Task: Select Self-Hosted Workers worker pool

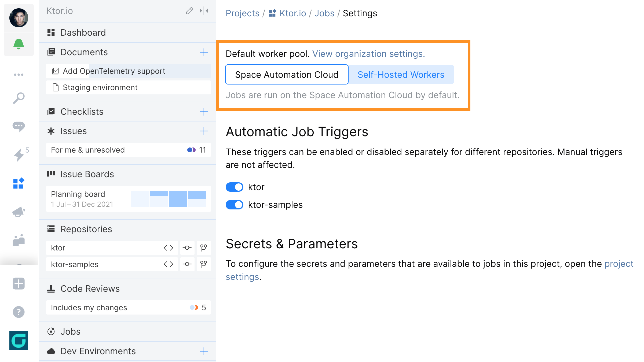Action: coord(401,75)
